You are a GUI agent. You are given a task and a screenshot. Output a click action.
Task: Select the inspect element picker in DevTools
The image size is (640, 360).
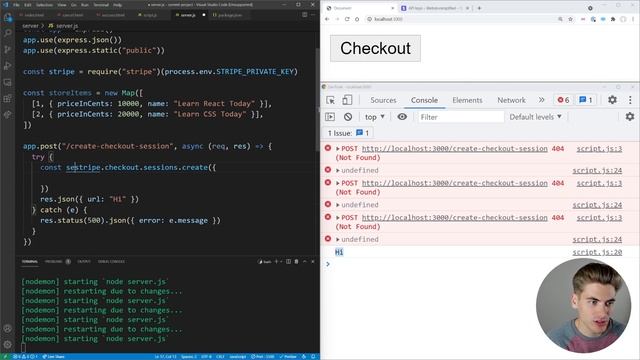331,100
